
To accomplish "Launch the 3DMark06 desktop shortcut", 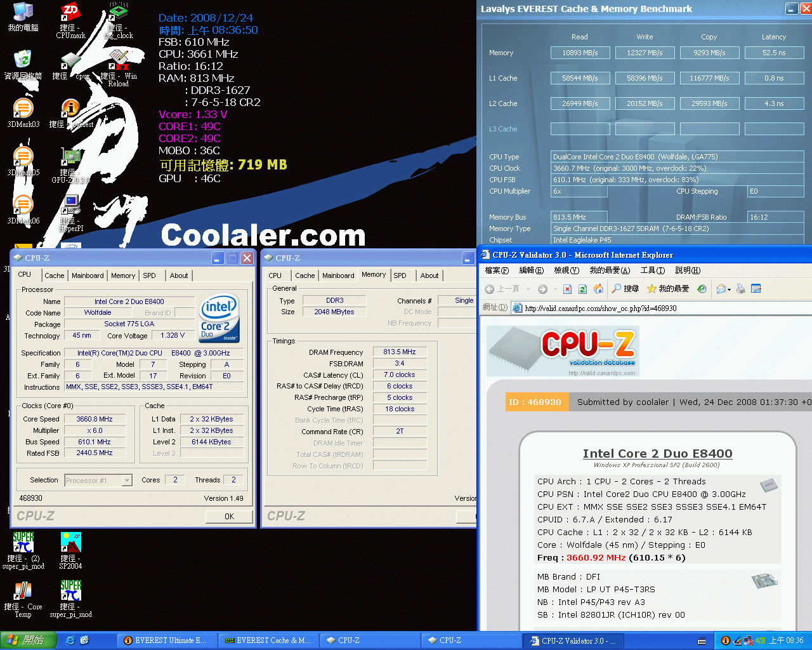I will point(23,209).
